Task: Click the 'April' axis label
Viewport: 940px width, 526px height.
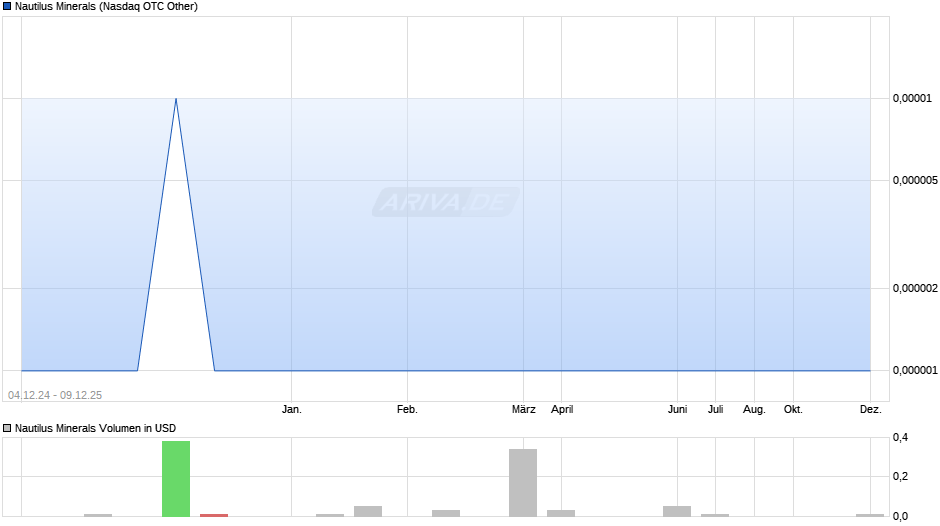Action: (562, 410)
